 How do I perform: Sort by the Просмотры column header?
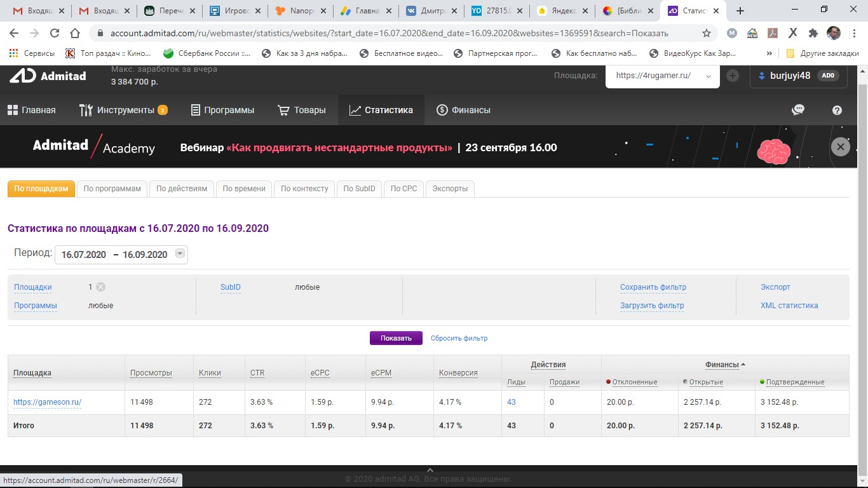tap(151, 373)
